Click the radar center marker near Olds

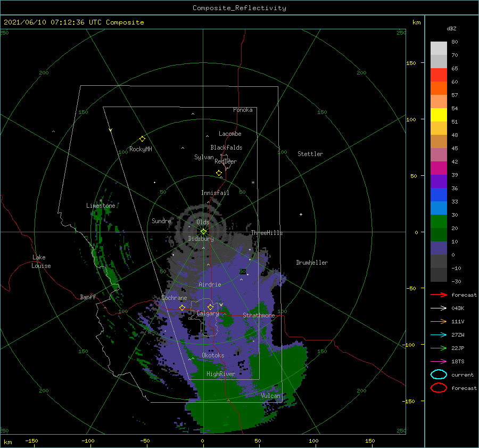(x=203, y=232)
